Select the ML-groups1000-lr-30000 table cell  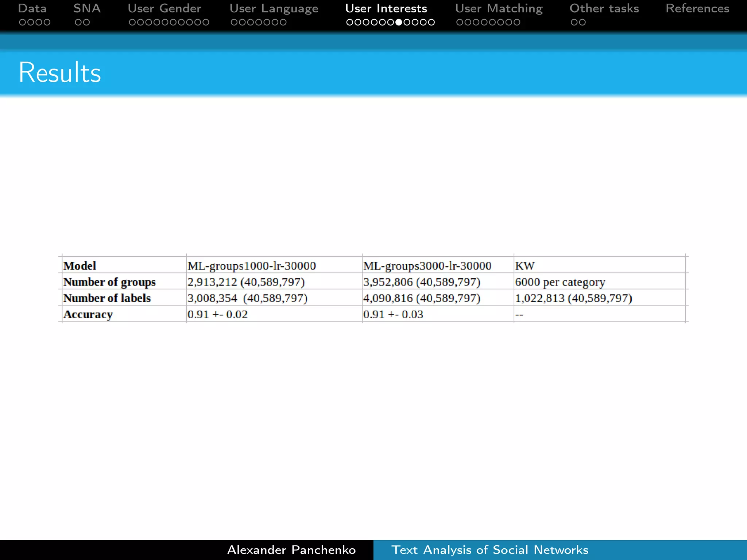(252, 266)
